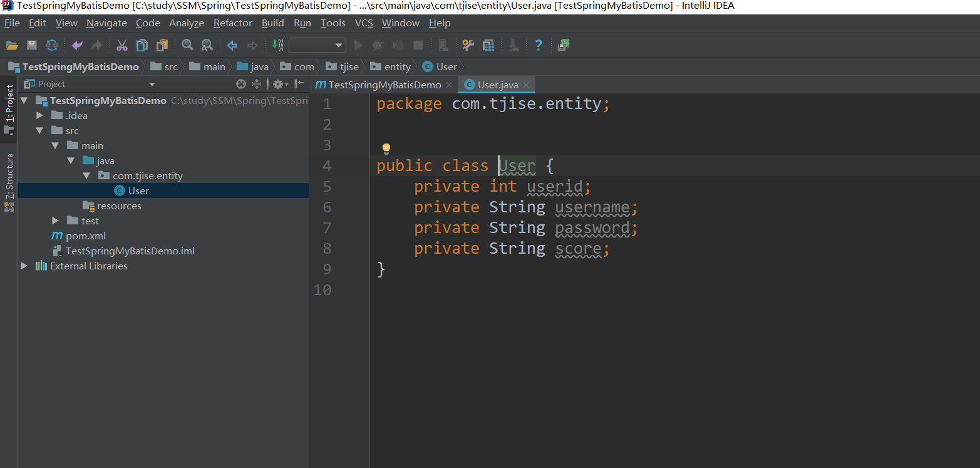Expand the .idea folder
Screen dimensions: 980x468
click(x=39, y=115)
